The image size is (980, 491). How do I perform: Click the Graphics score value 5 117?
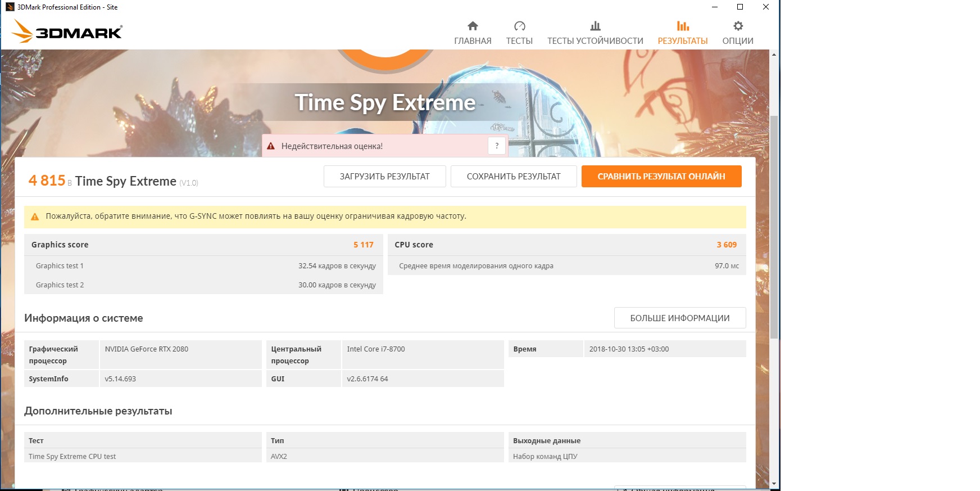364,245
